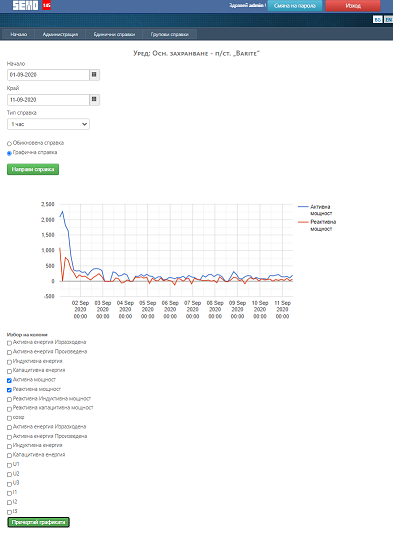This screenshot has width=393, height=537.
Task: Select Графична справка radio option
Action: pos(9,153)
